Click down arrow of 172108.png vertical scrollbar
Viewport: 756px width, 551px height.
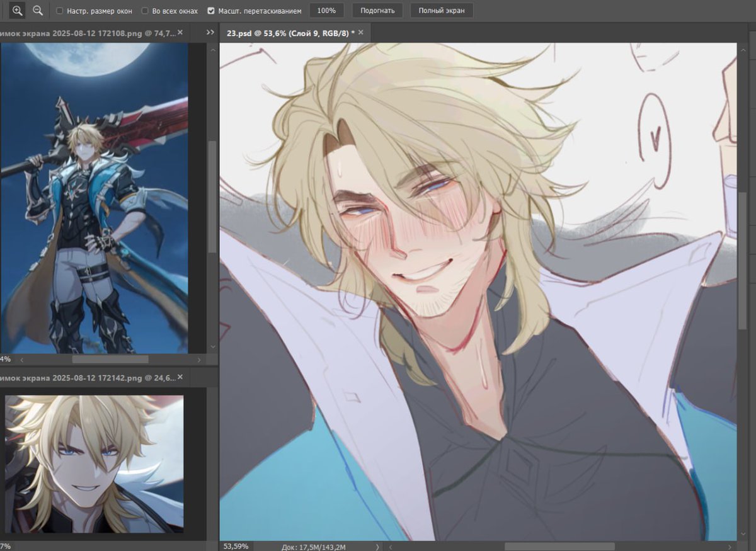[212, 346]
